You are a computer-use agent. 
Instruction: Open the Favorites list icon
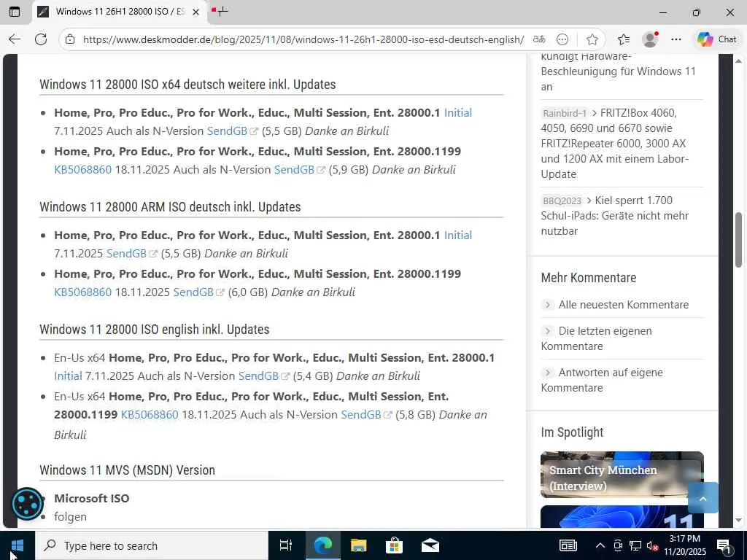pos(623,39)
